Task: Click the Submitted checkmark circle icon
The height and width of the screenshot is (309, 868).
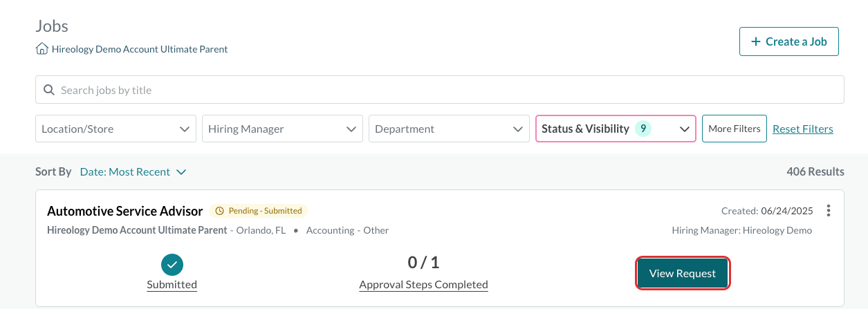Action: tap(172, 264)
